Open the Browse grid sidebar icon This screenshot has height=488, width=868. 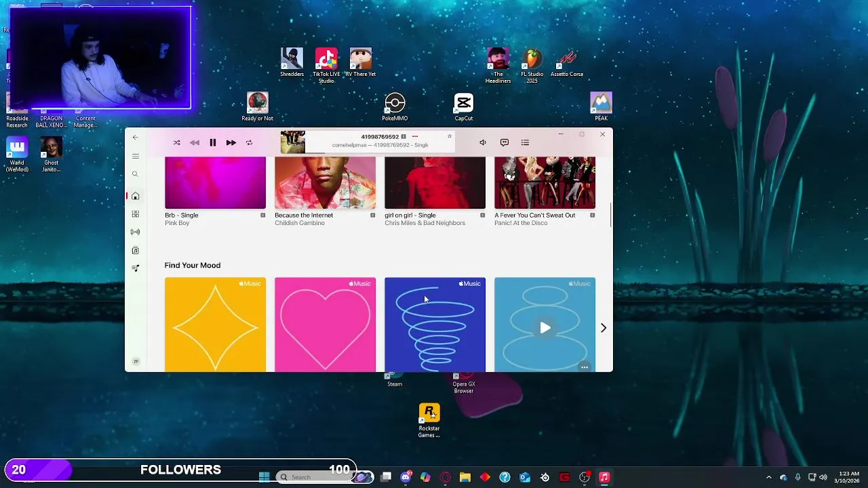pos(135,214)
